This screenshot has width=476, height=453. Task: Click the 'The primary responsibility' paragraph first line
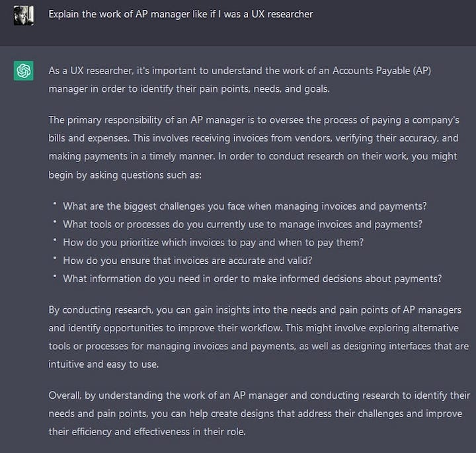[254, 120]
